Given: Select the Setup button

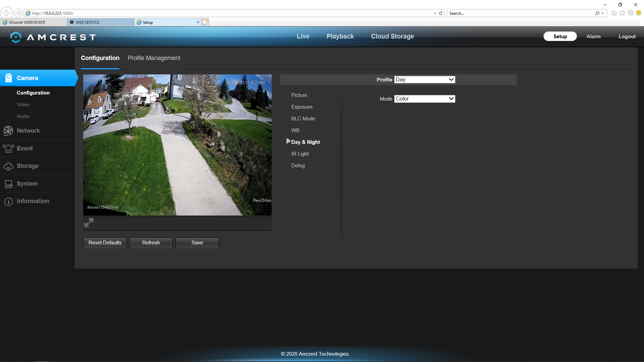Looking at the screenshot, I should [x=560, y=36].
